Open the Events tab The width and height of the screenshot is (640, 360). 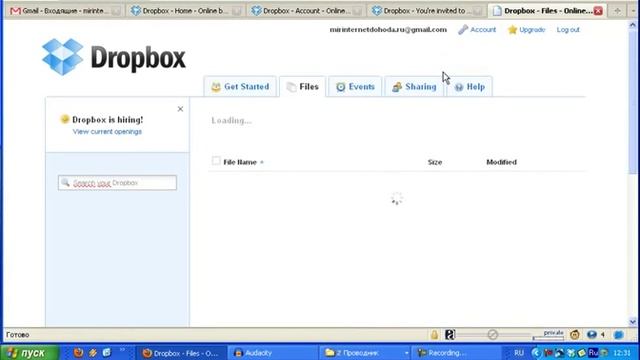355,87
